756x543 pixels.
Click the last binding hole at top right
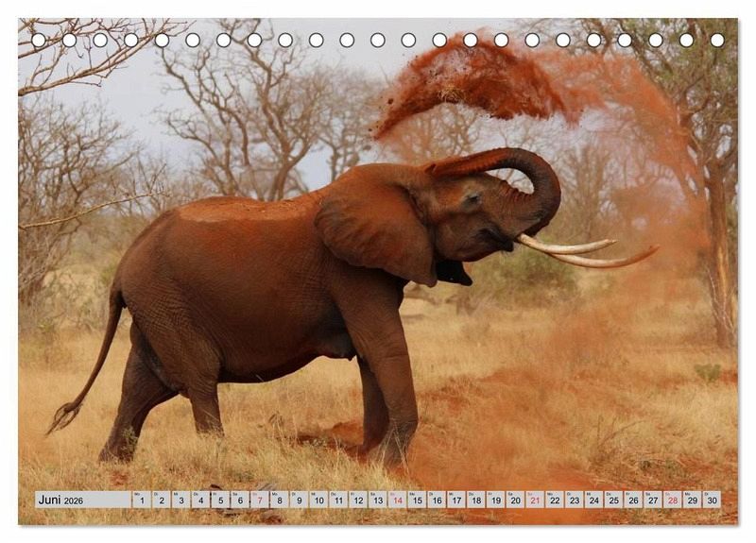coord(717,41)
